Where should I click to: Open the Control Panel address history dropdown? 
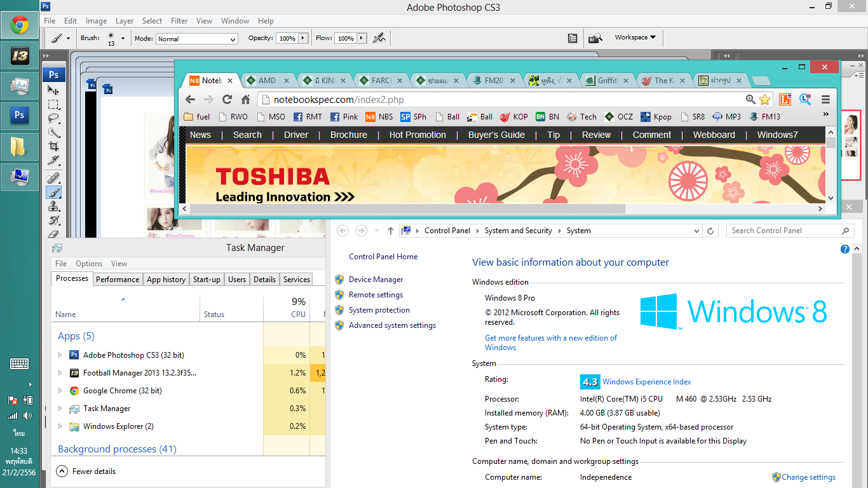point(696,231)
